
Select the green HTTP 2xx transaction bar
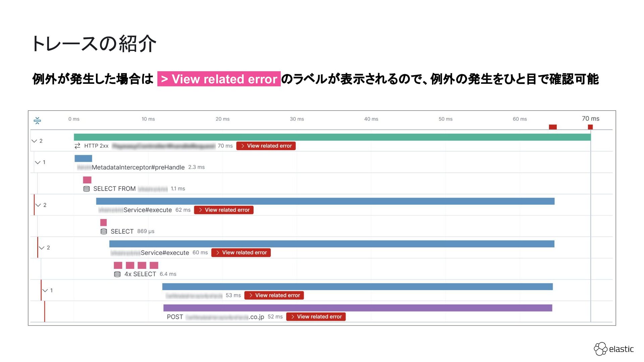point(332,137)
